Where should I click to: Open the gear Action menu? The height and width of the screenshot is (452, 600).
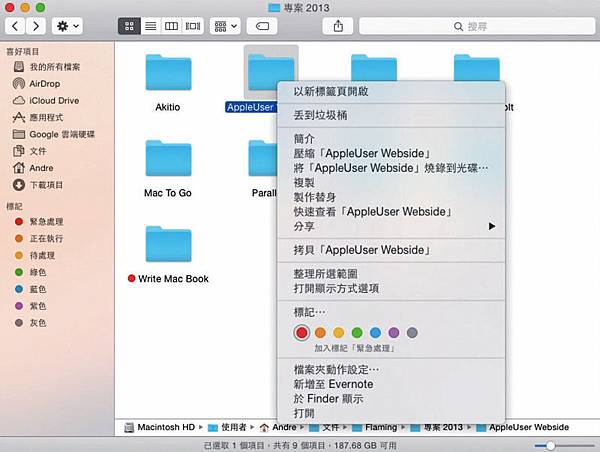coord(67,26)
